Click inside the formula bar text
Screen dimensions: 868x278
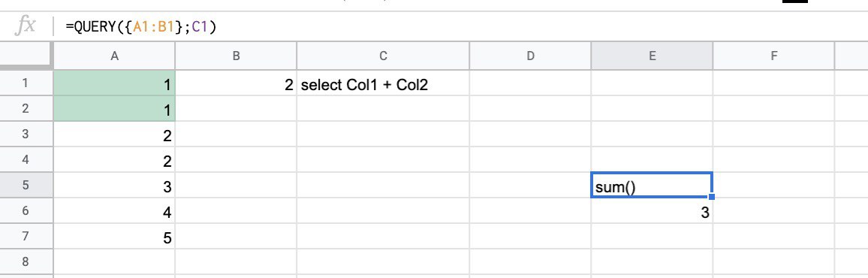(x=140, y=26)
